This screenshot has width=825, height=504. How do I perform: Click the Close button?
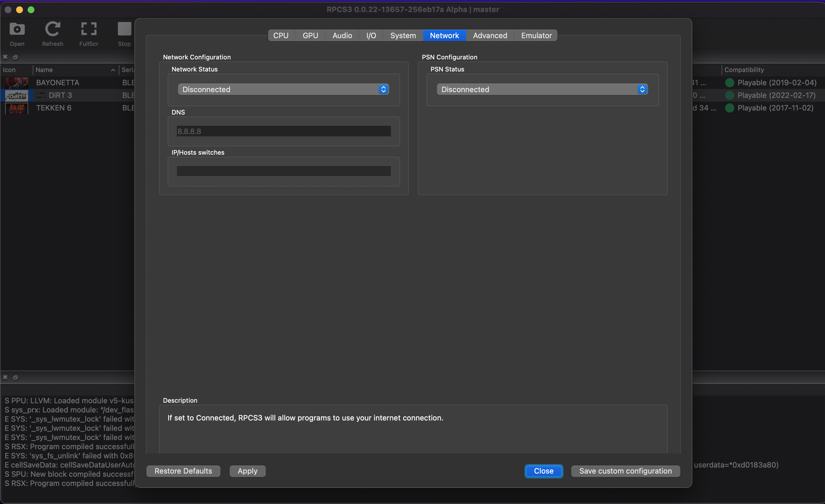click(543, 471)
